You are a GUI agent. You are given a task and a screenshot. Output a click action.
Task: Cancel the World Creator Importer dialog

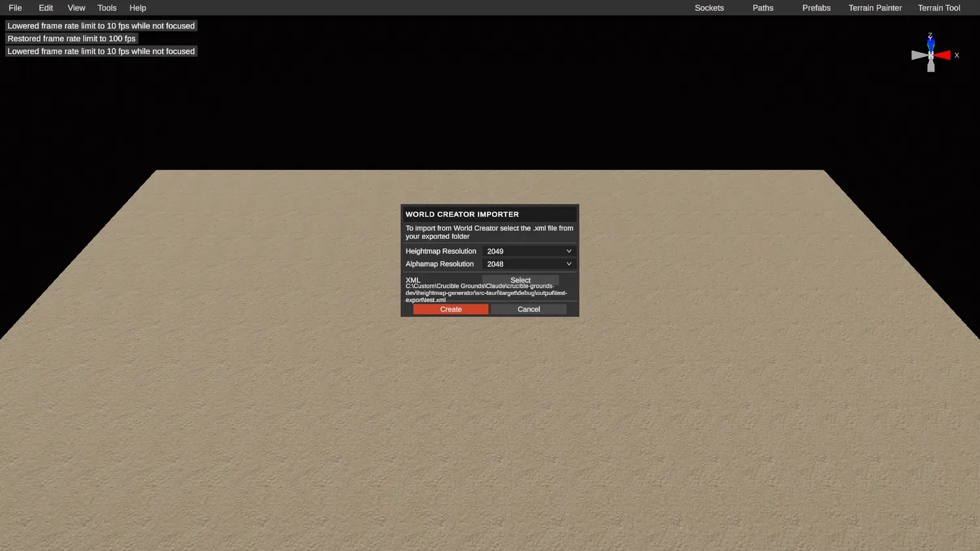click(529, 309)
